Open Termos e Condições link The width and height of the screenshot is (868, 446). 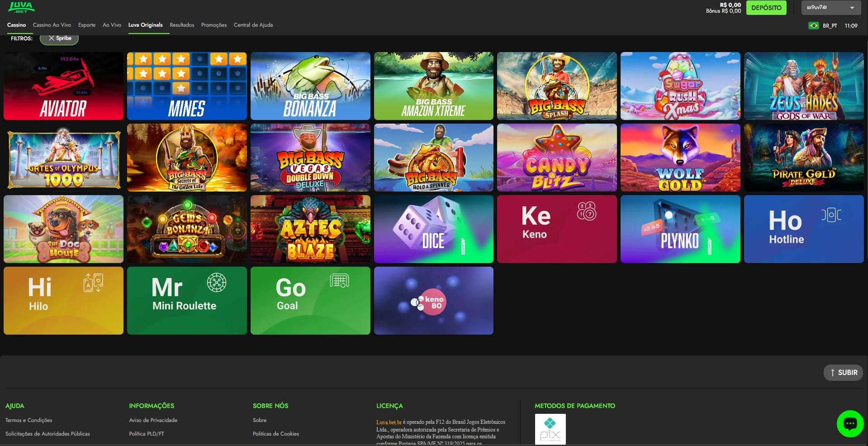pos(29,420)
